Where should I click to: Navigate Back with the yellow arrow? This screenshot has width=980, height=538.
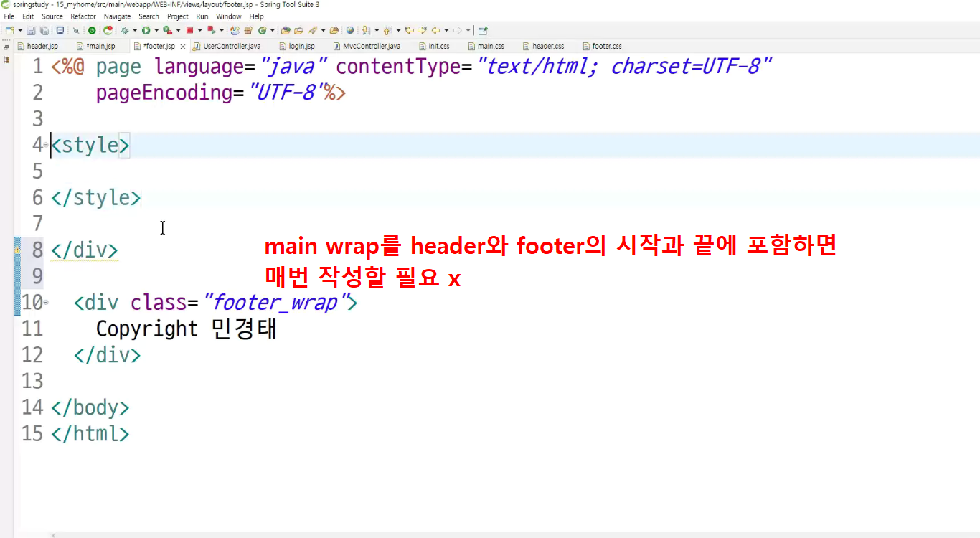[x=435, y=31]
